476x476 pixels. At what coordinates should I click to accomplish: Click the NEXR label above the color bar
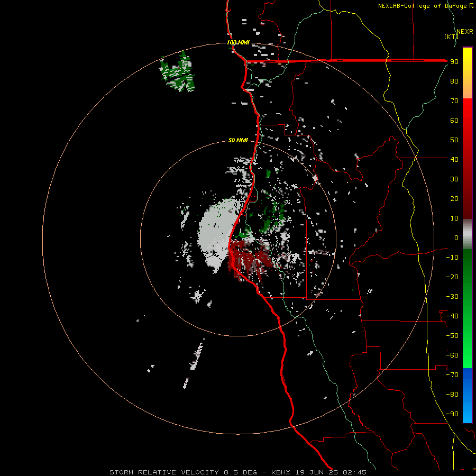click(465, 32)
